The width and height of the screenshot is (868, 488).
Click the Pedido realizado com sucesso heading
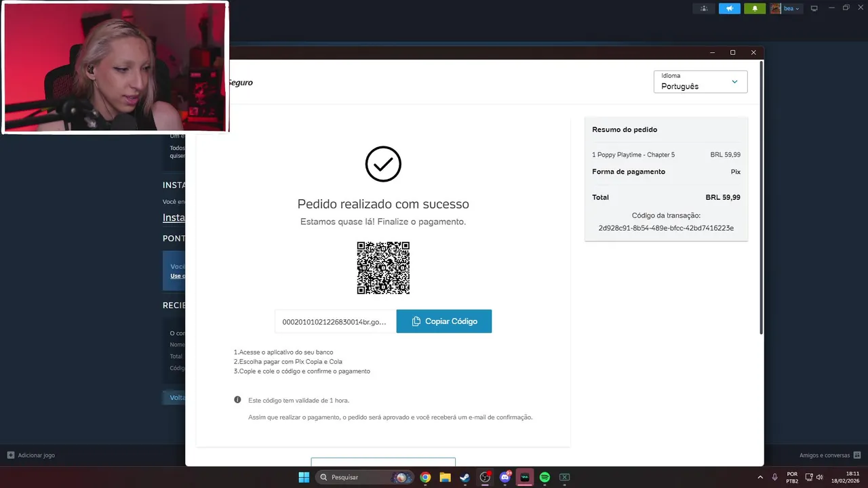click(383, 204)
